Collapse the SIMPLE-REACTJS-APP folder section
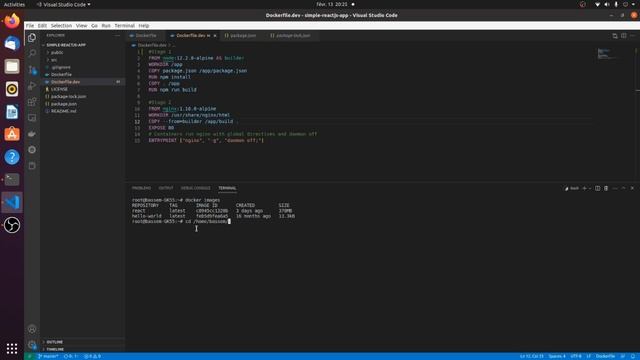 tap(66, 45)
